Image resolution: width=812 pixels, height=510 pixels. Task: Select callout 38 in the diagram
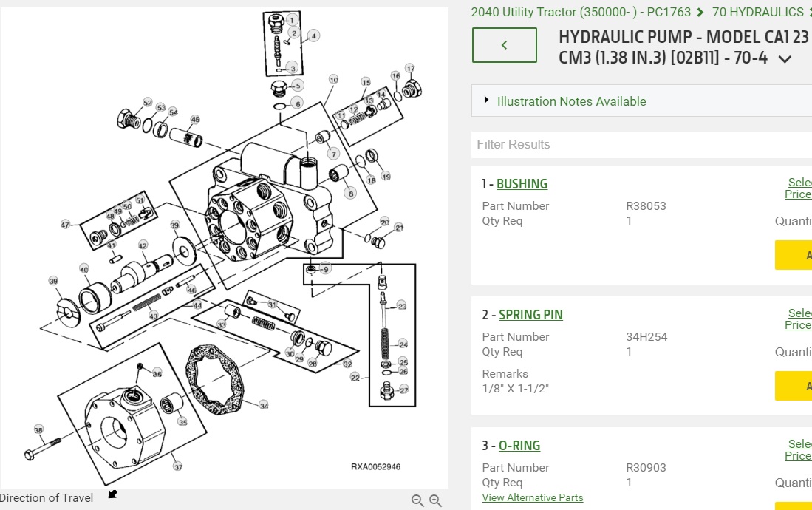click(x=38, y=429)
